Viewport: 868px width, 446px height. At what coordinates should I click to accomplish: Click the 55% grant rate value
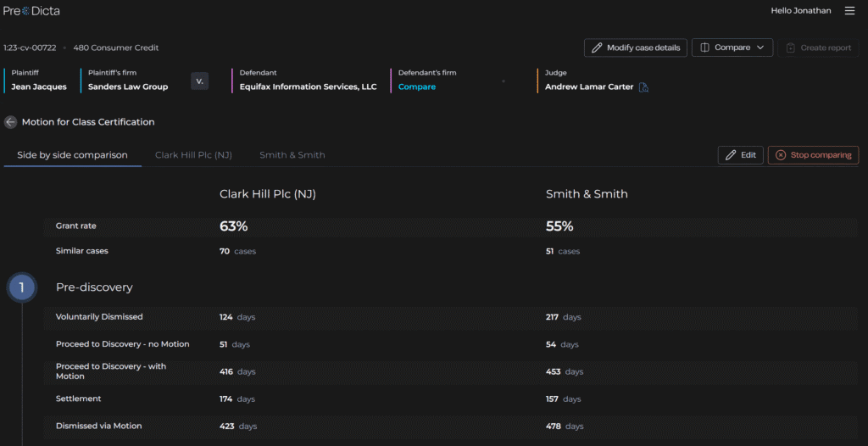[559, 226]
